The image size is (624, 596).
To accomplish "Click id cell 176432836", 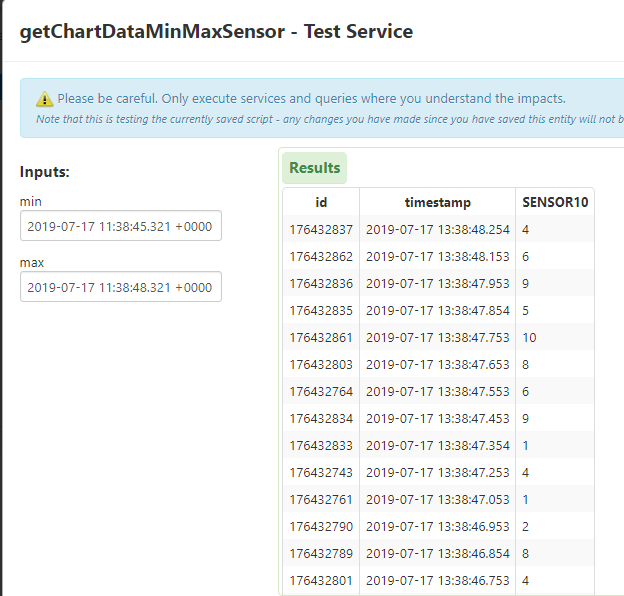I will pyautogui.click(x=321, y=284).
